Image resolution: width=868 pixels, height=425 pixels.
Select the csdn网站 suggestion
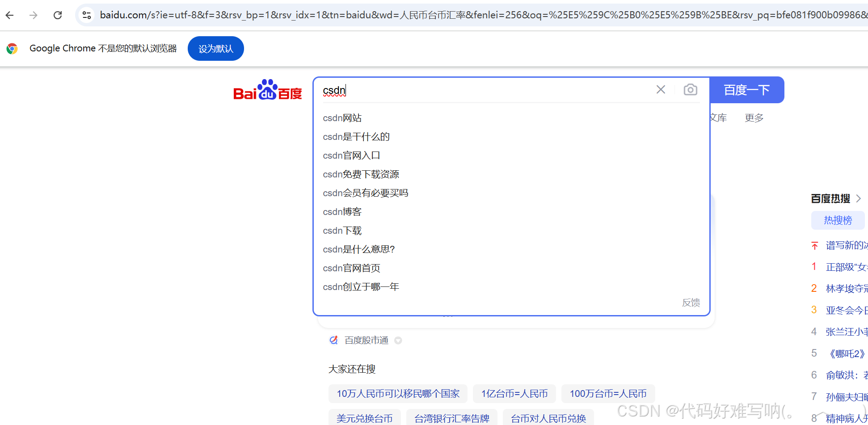pyautogui.click(x=342, y=118)
